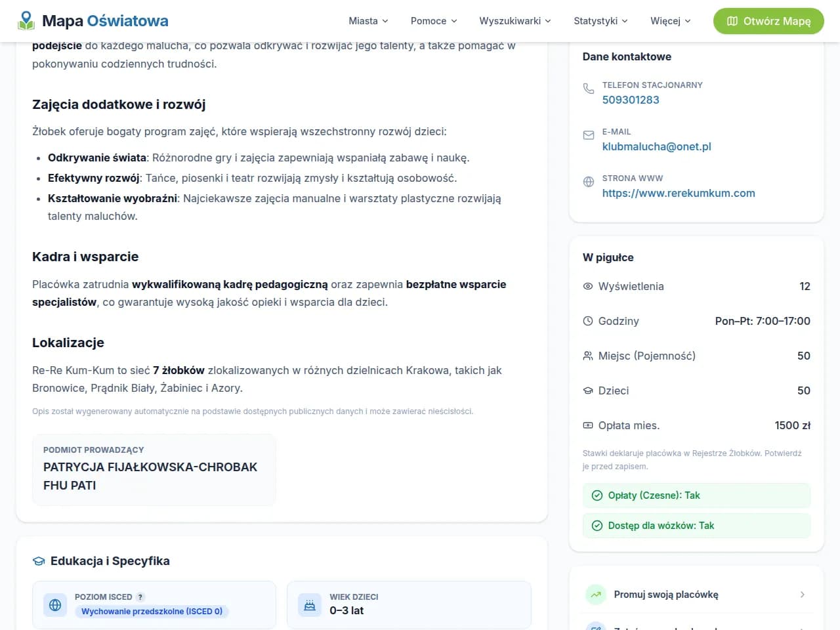
Task: Click the globe icon in Poziom ISCED card
Action: [x=55, y=605]
